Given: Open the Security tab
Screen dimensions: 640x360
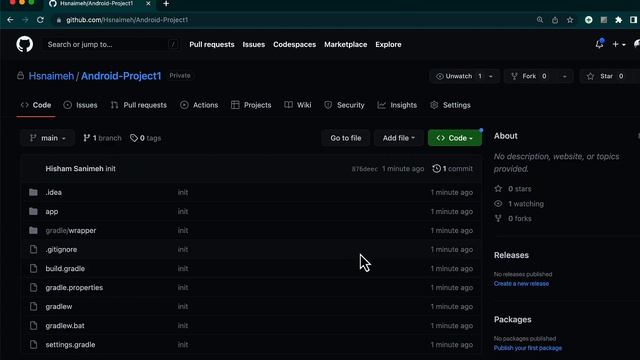Looking at the screenshot, I should 344,105.
